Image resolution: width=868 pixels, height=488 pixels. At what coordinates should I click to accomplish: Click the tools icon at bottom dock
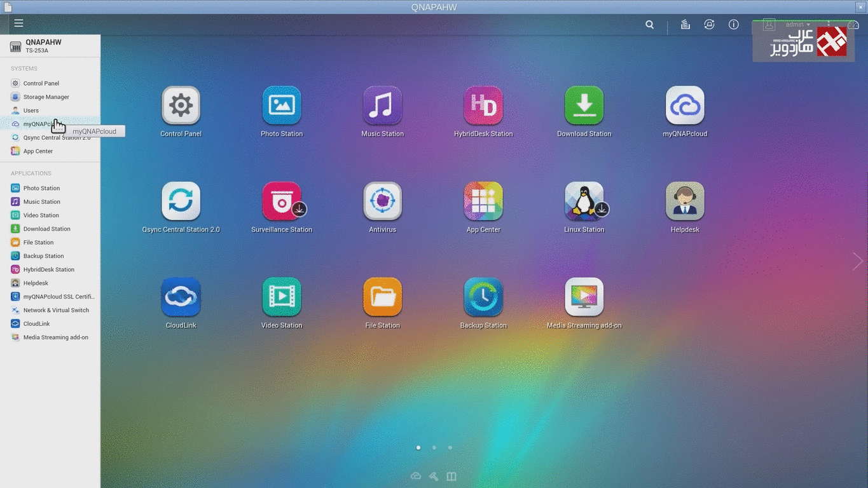point(434,476)
